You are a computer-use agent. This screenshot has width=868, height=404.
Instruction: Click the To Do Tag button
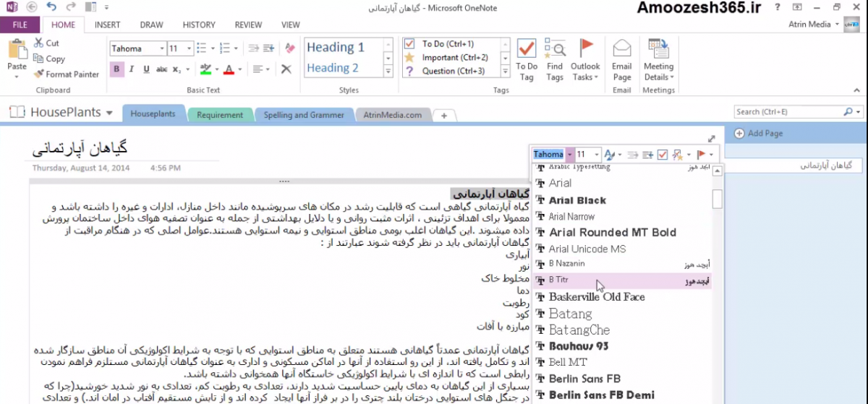(x=526, y=59)
